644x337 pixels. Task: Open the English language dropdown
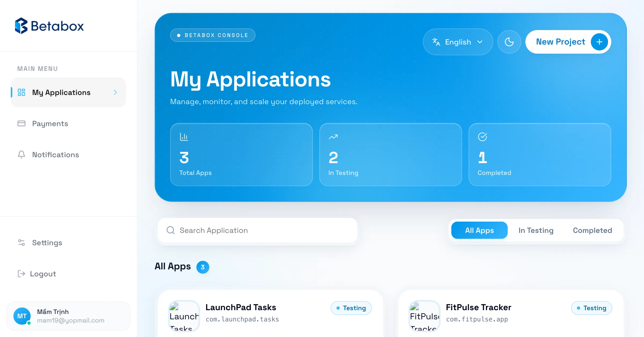(458, 42)
